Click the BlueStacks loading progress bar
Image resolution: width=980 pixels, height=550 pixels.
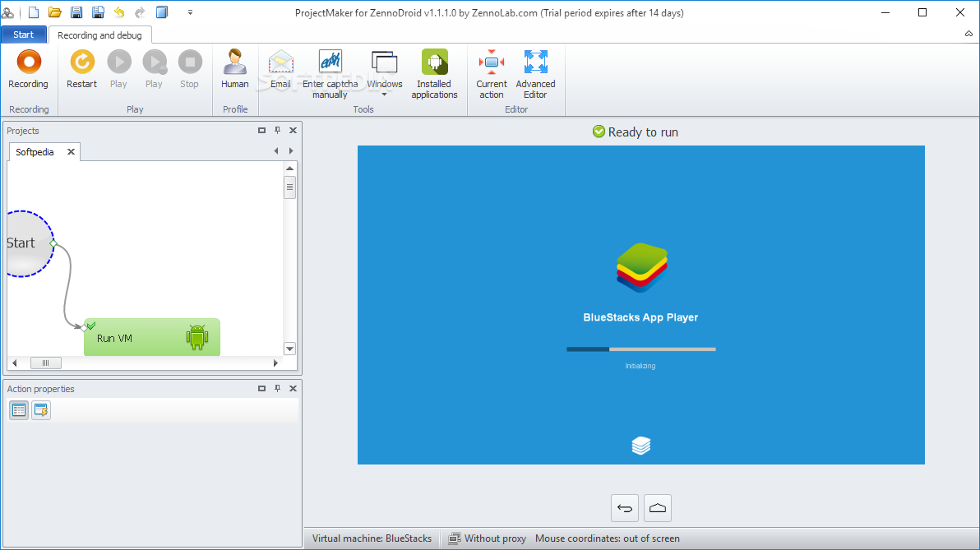[641, 349]
